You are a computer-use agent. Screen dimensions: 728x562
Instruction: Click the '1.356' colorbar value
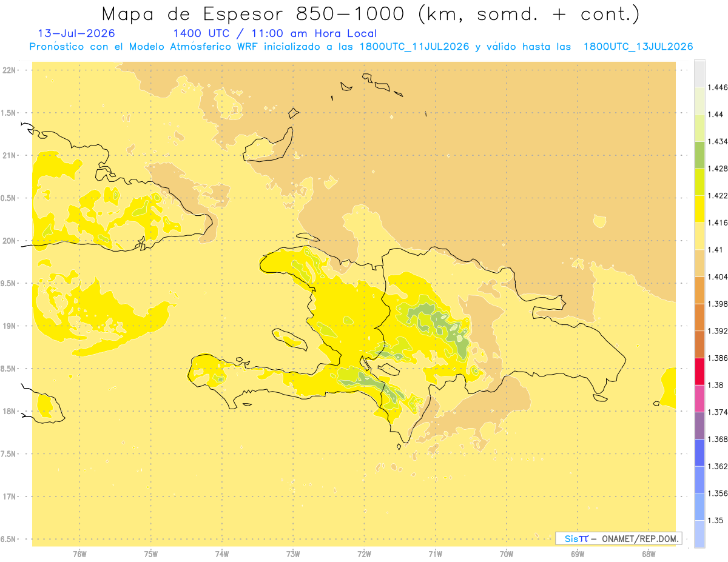click(718, 493)
